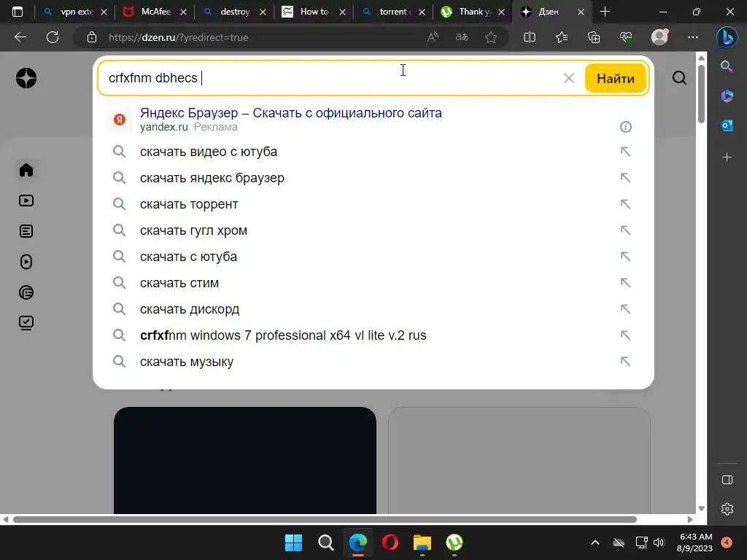Viewport: 747px width, 560px height.
Task: Open the Favorites list
Action: [x=562, y=37]
